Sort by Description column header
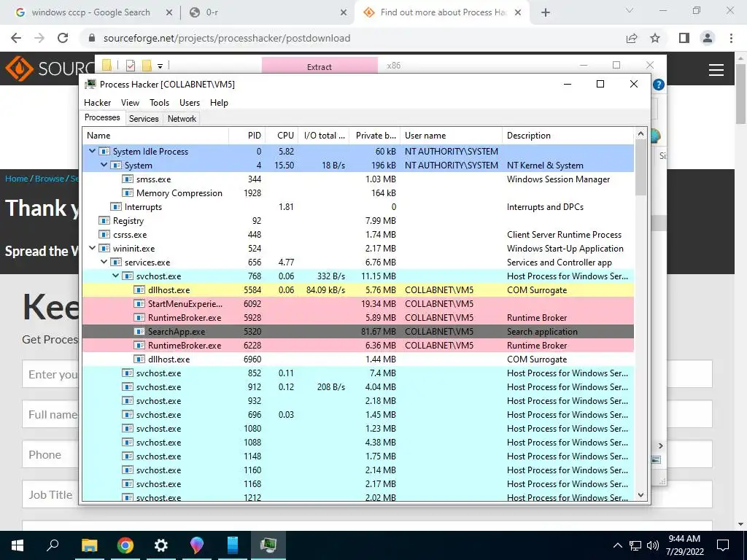747x560 pixels. 568,136
